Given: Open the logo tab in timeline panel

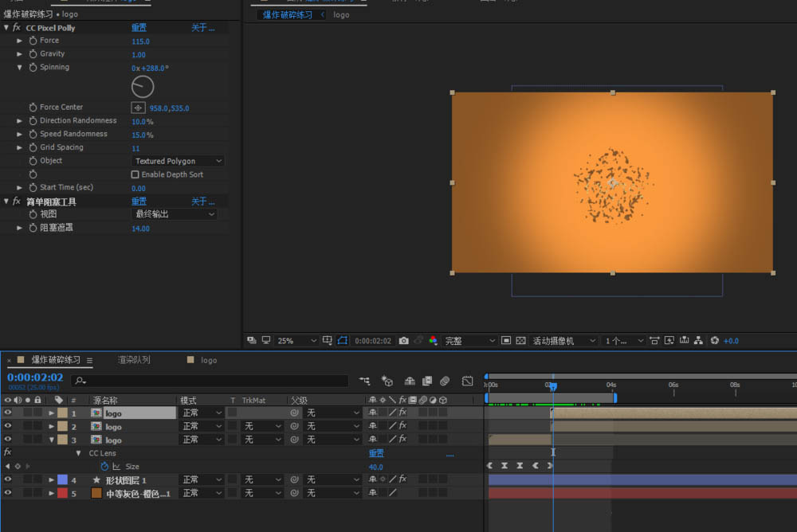Looking at the screenshot, I should [x=208, y=360].
